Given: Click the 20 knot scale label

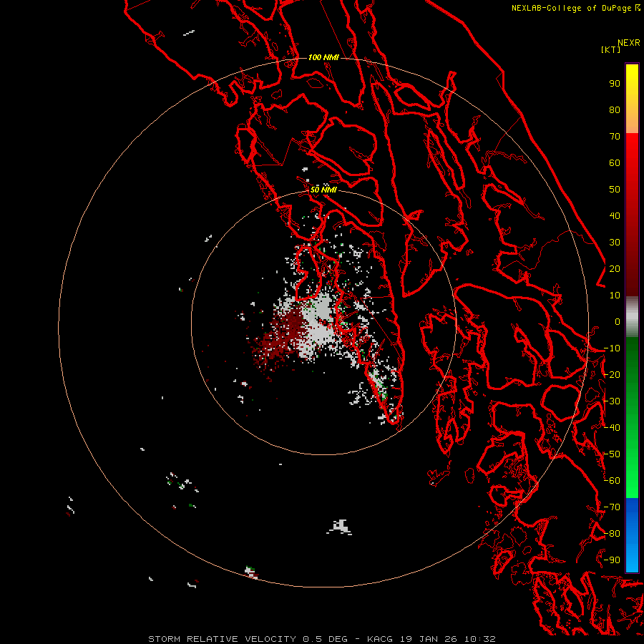Looking at the screenshot, I should pos(615,269).
